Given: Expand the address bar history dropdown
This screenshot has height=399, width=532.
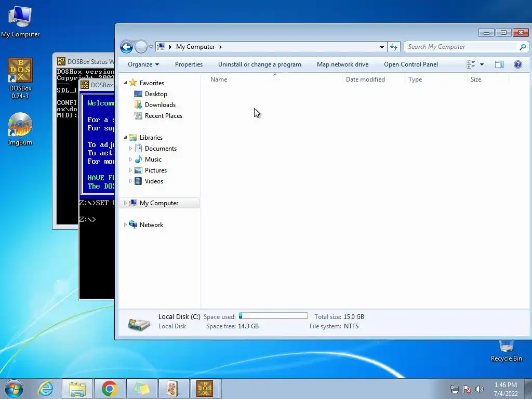Looking at the screenshot, I should (382, 47).
